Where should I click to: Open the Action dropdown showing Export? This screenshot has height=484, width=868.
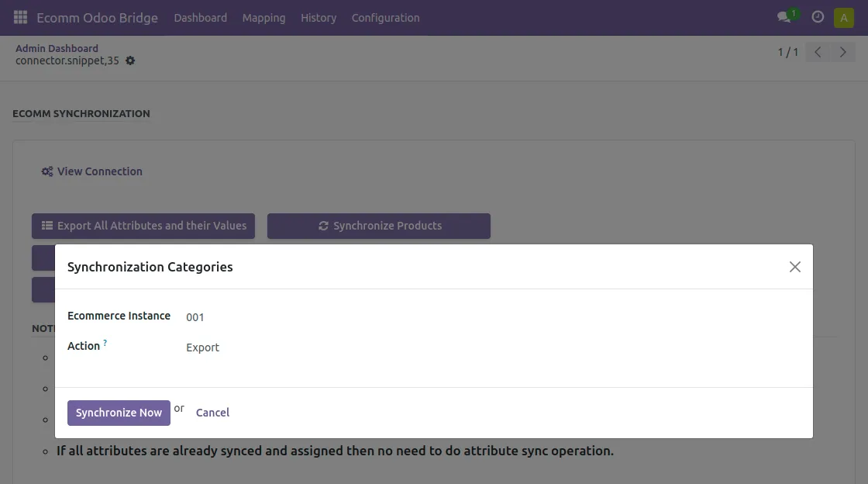pyautogui.click(x=202, y=347)
